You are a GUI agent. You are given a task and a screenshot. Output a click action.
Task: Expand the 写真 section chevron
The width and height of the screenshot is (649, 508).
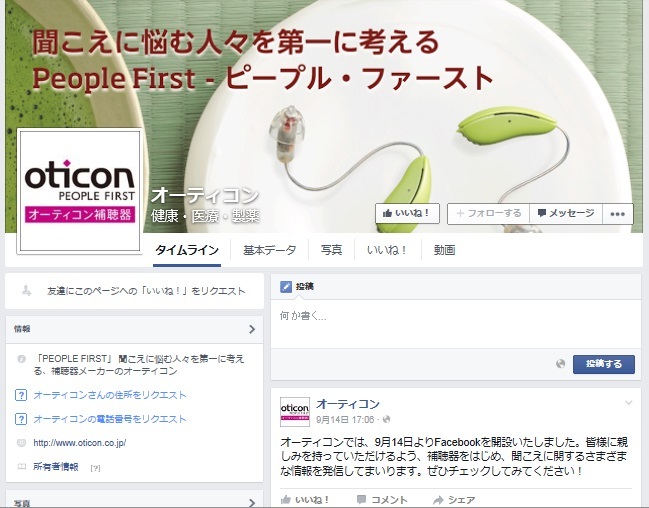(x=252, y=503)
